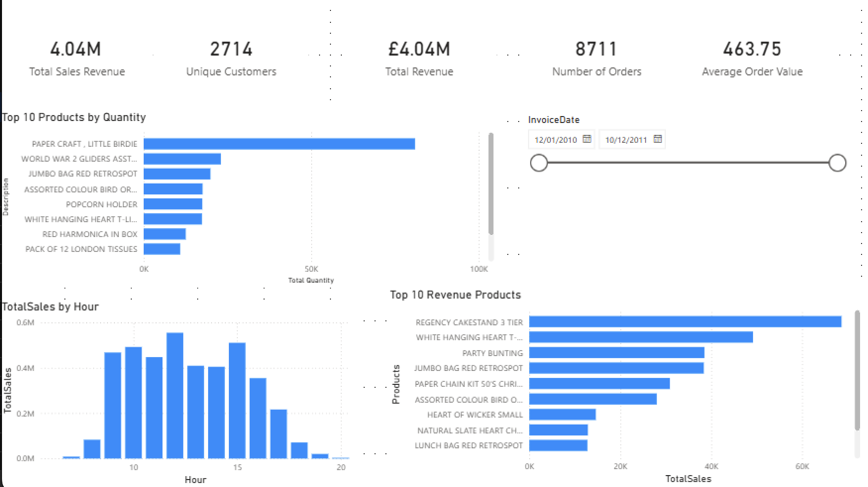Image resolution: width=868 pixels, height=487 pixels.
Task: Select the REGENCY CAKESTAND 3 TIER revenue bar
Action: click(684, 321)
